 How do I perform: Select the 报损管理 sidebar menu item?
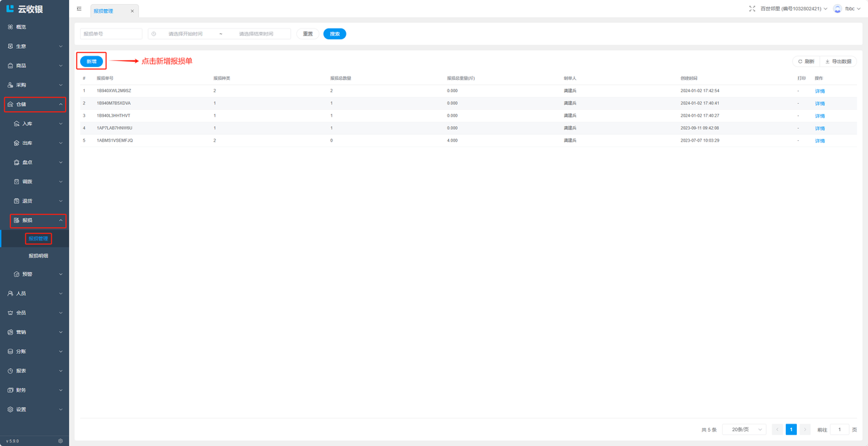38,239
